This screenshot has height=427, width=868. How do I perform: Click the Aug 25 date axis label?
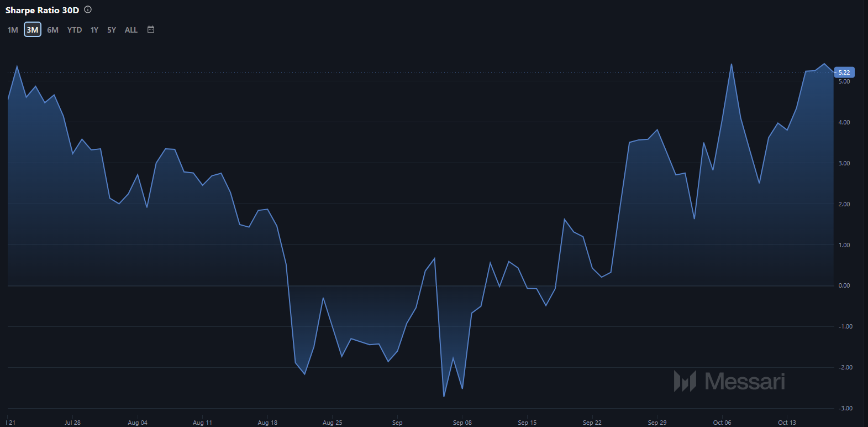click(332, 423)
